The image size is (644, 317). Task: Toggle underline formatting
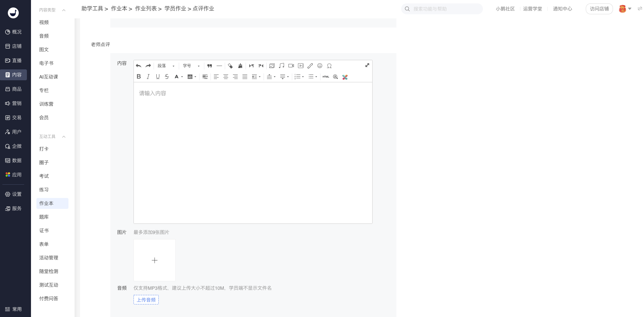tap(158, 77)
